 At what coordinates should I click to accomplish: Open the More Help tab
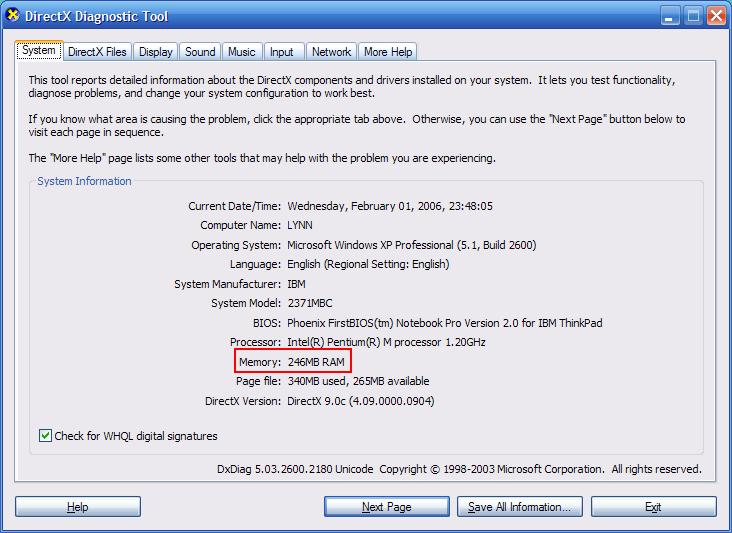(387, 52)
